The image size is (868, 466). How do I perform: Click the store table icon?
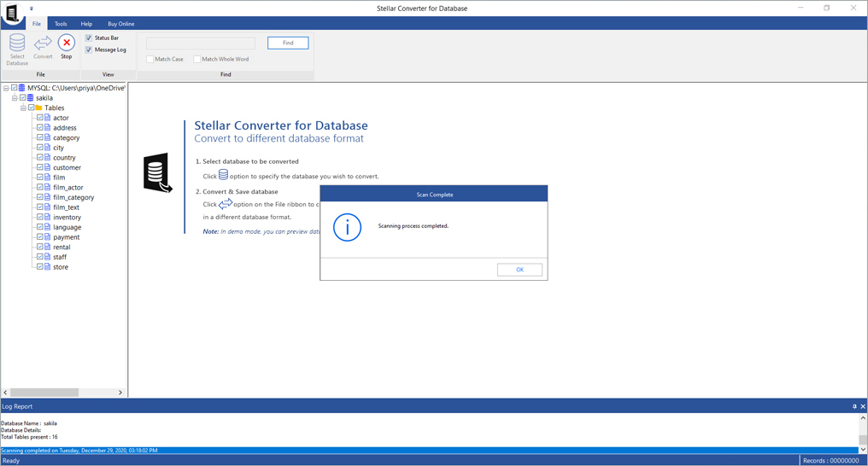[x=48, y=267]
